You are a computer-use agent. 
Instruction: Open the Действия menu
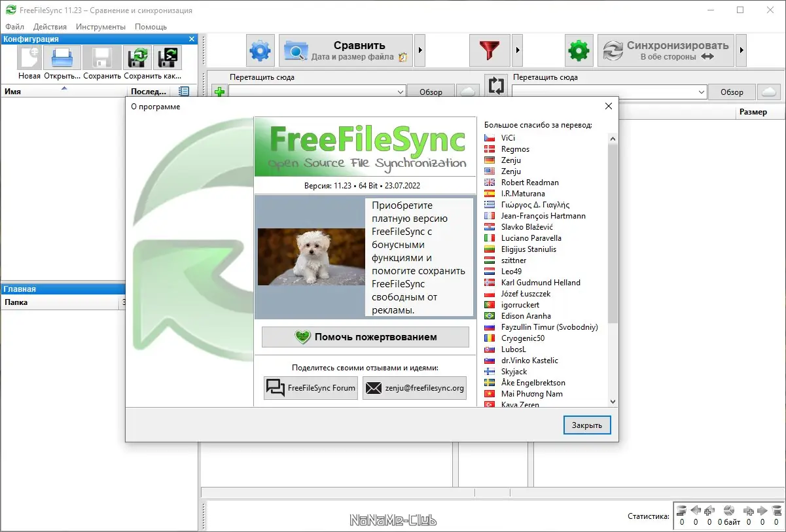tap(50, 27)
